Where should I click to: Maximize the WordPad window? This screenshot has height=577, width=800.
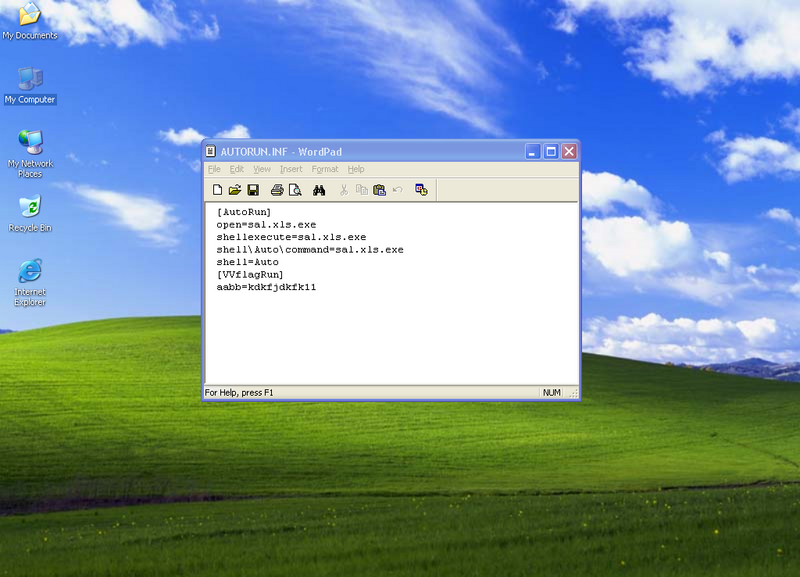(x=551, y=152)
